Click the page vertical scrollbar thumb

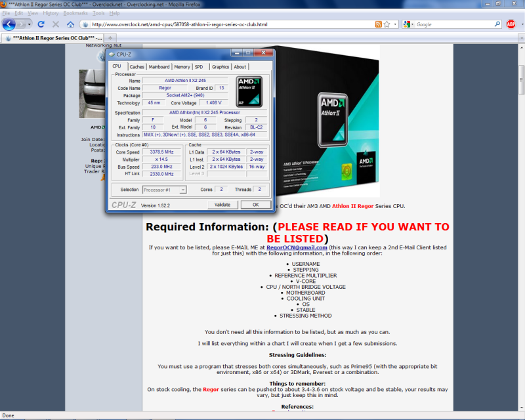click(521, 79)
